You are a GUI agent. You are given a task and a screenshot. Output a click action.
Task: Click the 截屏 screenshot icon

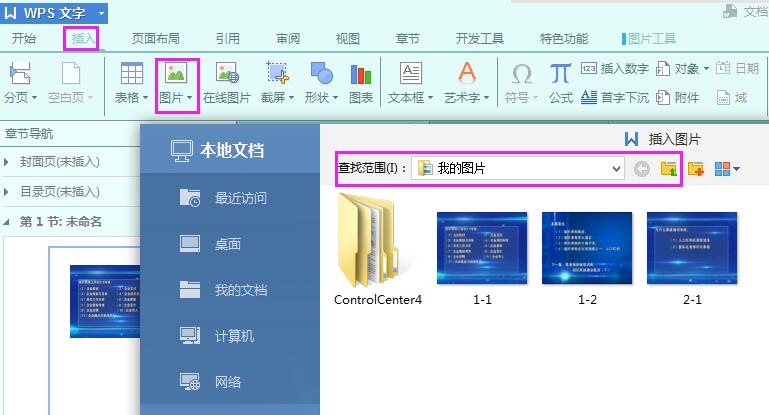(x=277, y=74)
